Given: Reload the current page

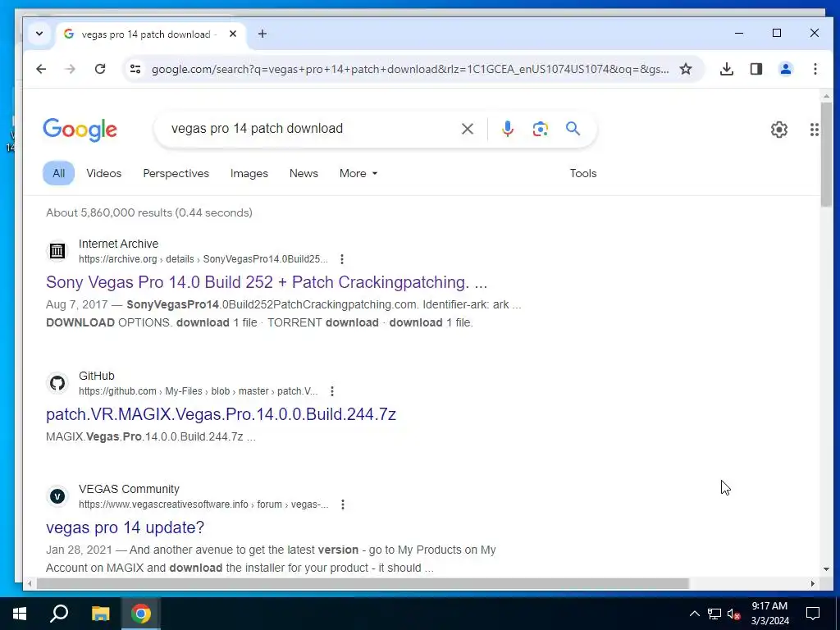Looking at the screenshot, I should tap(100, 69).
